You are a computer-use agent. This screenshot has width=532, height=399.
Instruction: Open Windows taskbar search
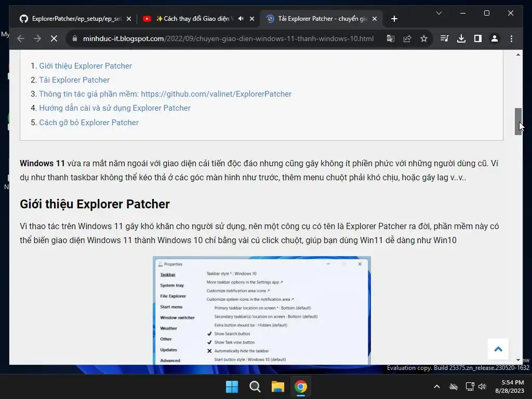[x=255, y=387]
